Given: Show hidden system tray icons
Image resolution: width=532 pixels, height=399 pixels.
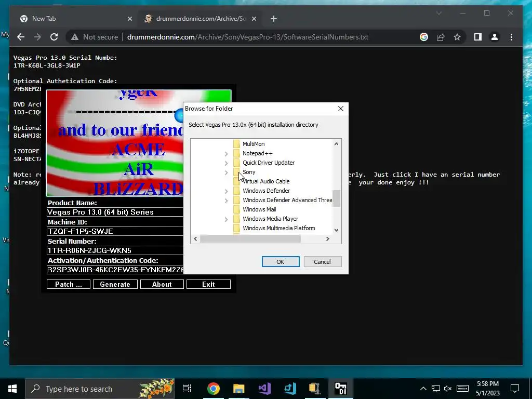Looking at the screenshot, I should (x=423, y=389).
